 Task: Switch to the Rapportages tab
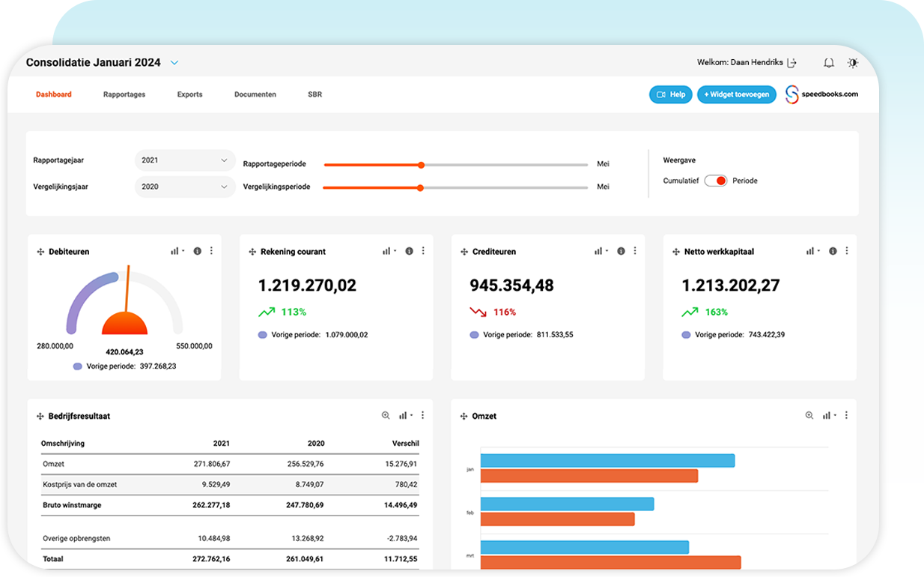[x=124, y=94]
